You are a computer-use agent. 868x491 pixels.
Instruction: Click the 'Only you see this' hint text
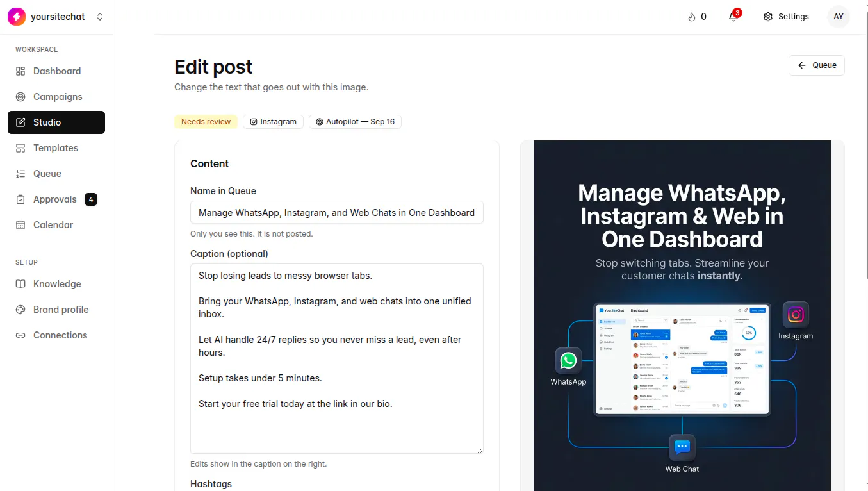coord(252,234)
